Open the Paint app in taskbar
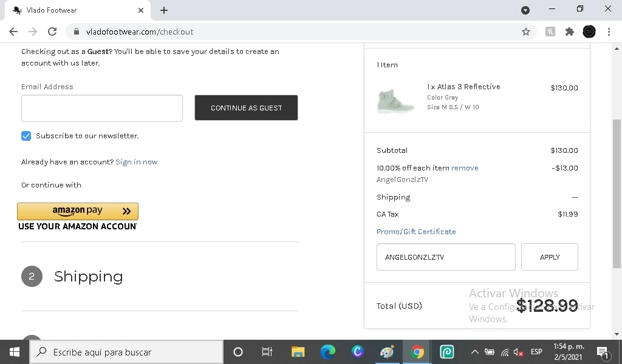 pos(387,352)
